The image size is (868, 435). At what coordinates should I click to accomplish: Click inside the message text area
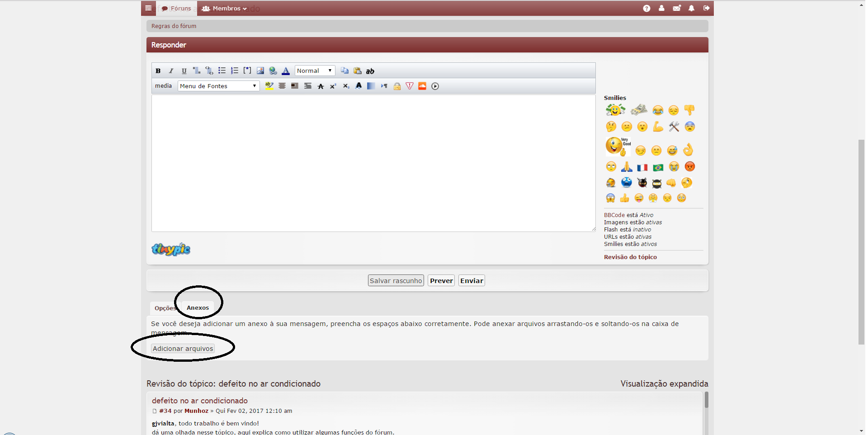(373, 163)
